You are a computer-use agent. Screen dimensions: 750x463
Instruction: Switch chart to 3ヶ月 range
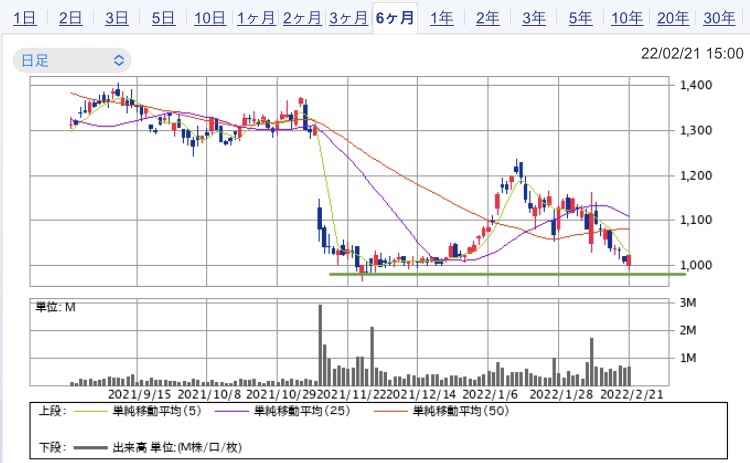coord(349,18)
